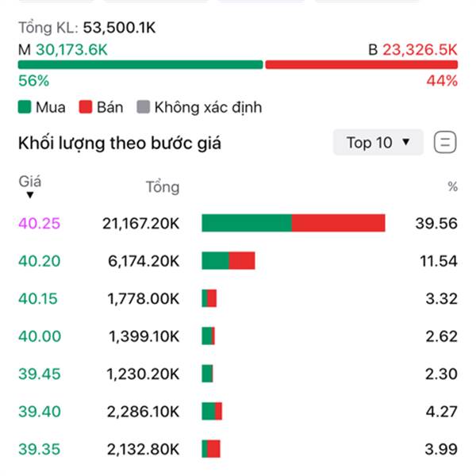The width and height of the screenshot is (476, 476).
Task: Select the 39.45 price level
Action: [40, 374]
